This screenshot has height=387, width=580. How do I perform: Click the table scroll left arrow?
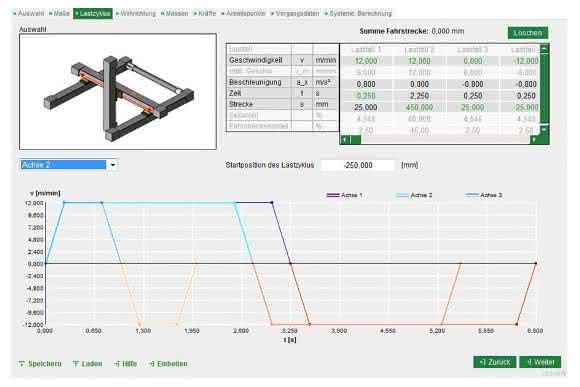pyautogui.click(x=345, y=140)
